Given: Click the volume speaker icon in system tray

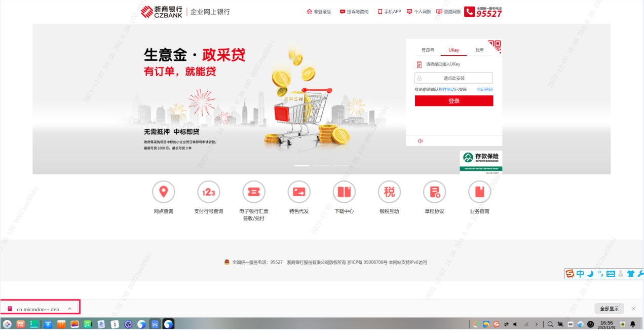Looking at the screenshot, I should tap(515, 324).
